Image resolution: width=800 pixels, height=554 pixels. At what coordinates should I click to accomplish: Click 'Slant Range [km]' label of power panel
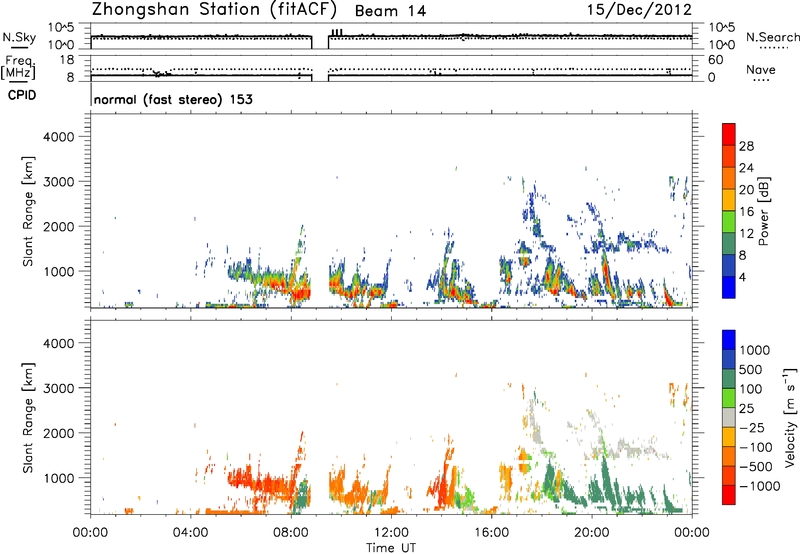(x=28, y=211)
